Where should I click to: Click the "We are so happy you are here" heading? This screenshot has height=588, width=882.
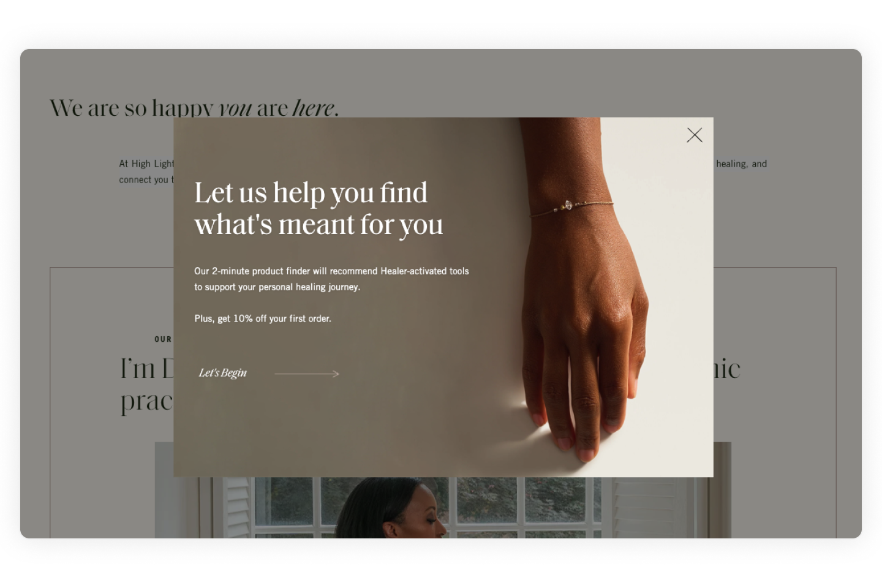194,108
